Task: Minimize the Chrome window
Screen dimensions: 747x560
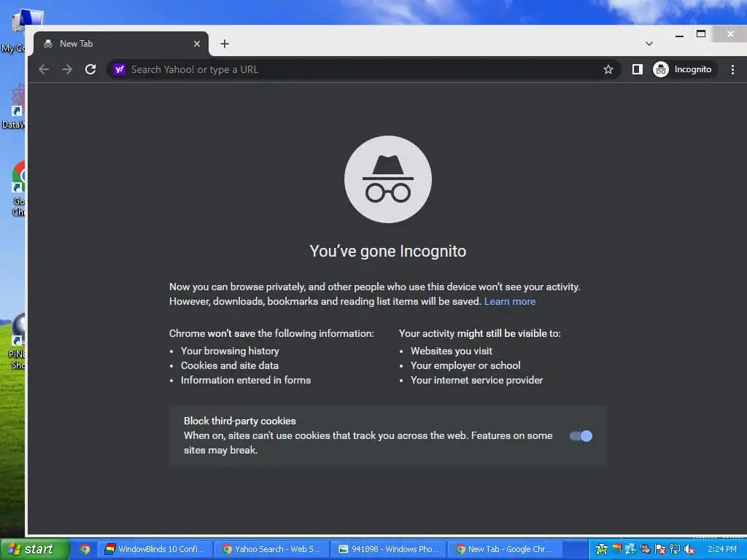Action: [x=679, y=35]
